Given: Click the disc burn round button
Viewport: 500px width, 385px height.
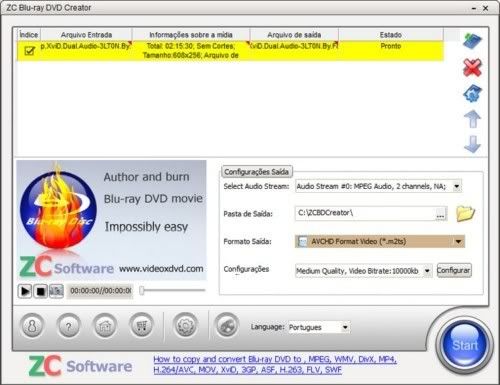Looking at the screenshot, I should tap(227, 325).
